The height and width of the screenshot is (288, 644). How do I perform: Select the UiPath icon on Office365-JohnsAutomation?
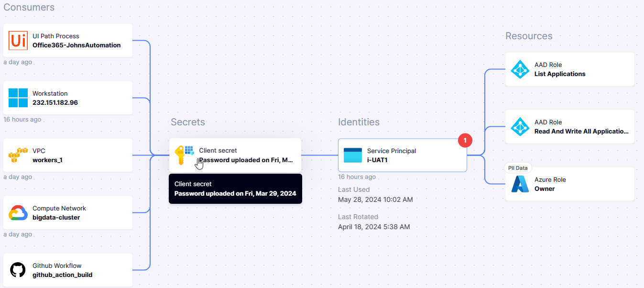click(18, 41)
